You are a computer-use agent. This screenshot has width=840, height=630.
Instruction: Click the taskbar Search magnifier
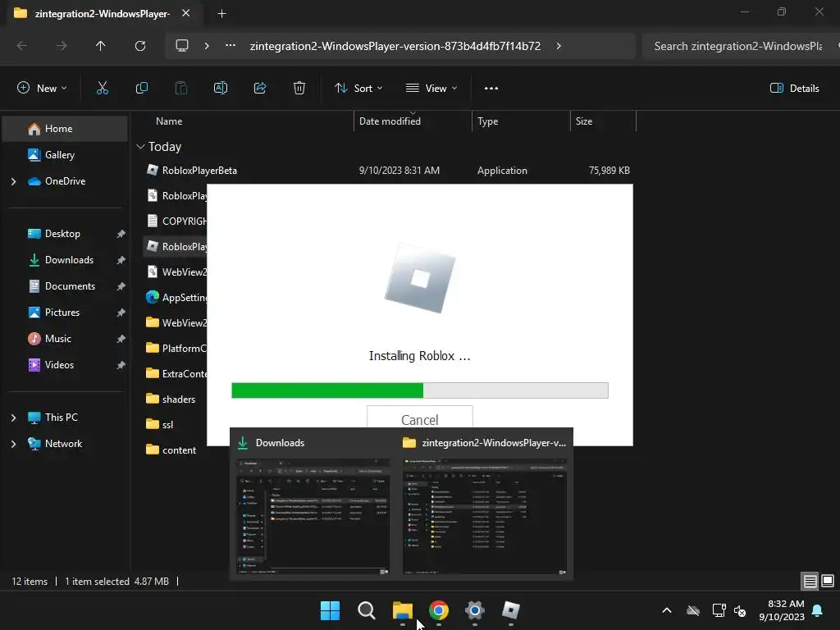pyautogui.click(x=367, y=610)
